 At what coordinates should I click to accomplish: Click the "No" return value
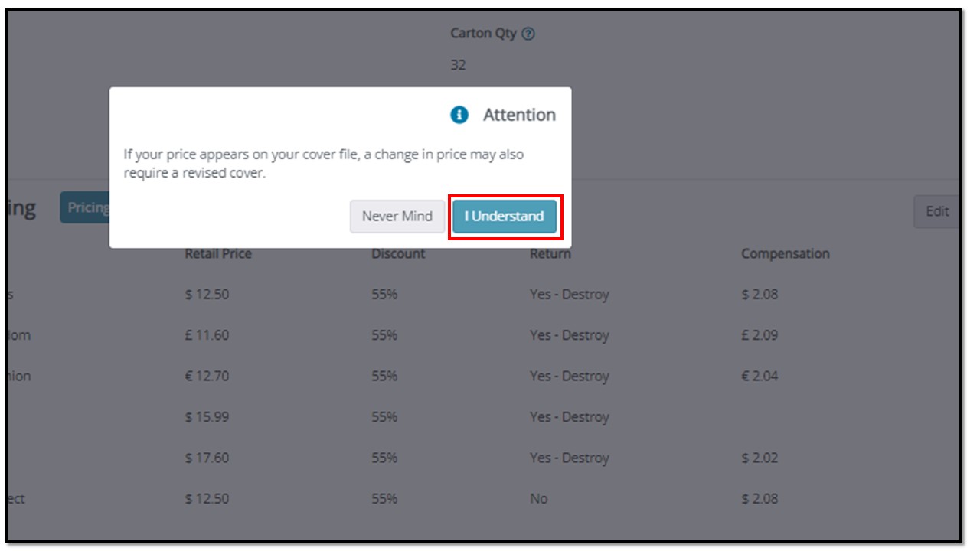click(x=539, y=499)
